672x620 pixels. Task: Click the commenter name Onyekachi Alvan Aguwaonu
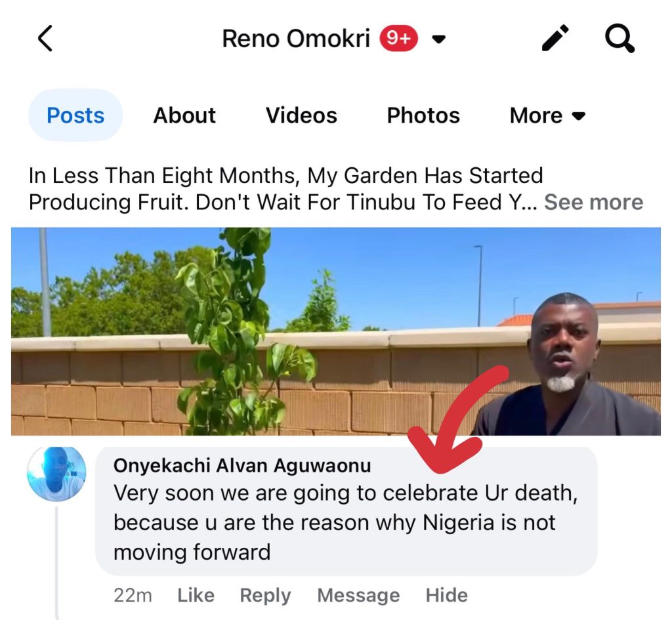click(242, 465)
